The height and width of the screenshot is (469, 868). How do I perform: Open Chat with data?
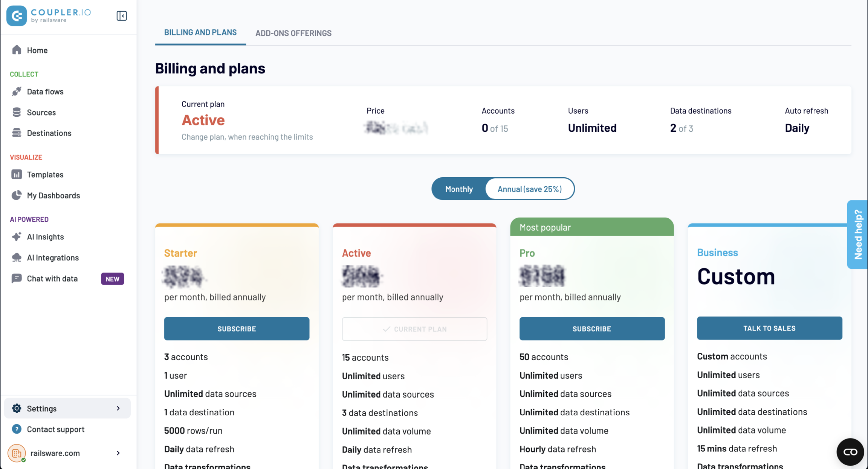coord(52,279)
